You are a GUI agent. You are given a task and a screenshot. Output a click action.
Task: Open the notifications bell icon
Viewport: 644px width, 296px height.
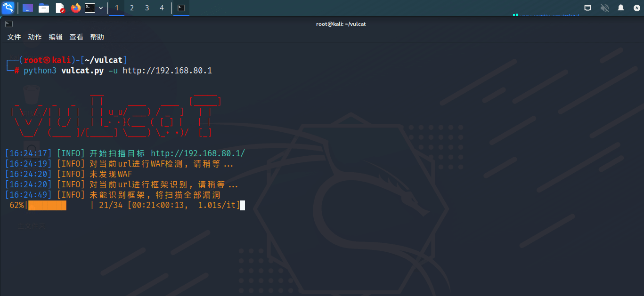tap(621, 8)
